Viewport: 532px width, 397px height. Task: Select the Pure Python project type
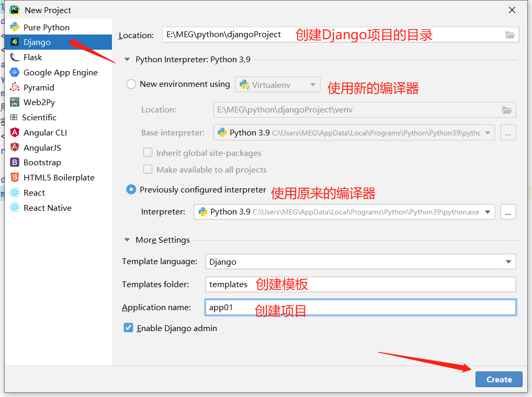59,28
